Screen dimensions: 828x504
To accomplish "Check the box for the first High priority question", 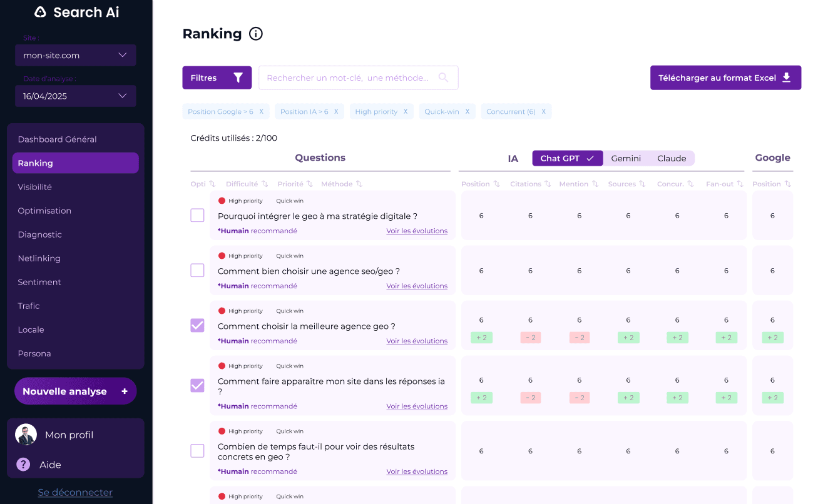I will pos(197,215).
